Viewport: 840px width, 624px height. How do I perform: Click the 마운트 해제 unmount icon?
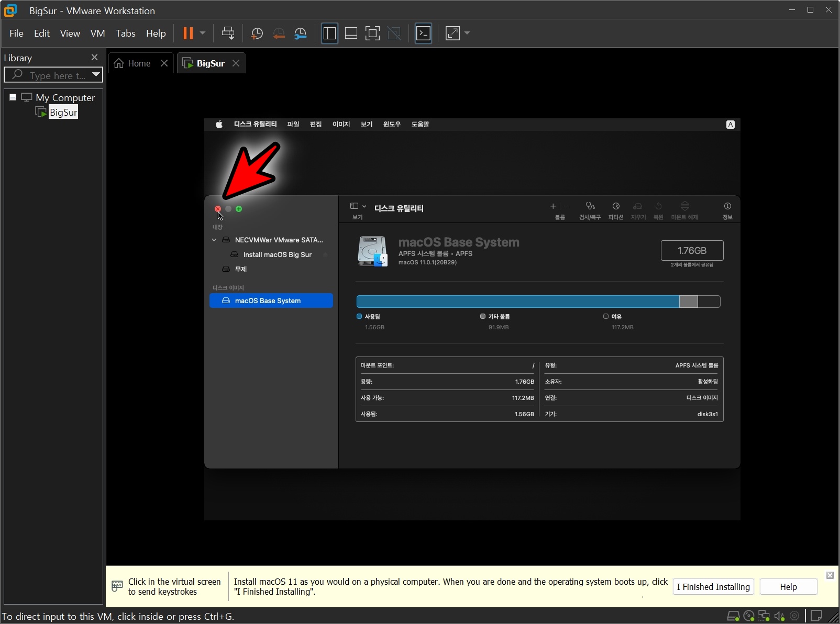[684, 206]
